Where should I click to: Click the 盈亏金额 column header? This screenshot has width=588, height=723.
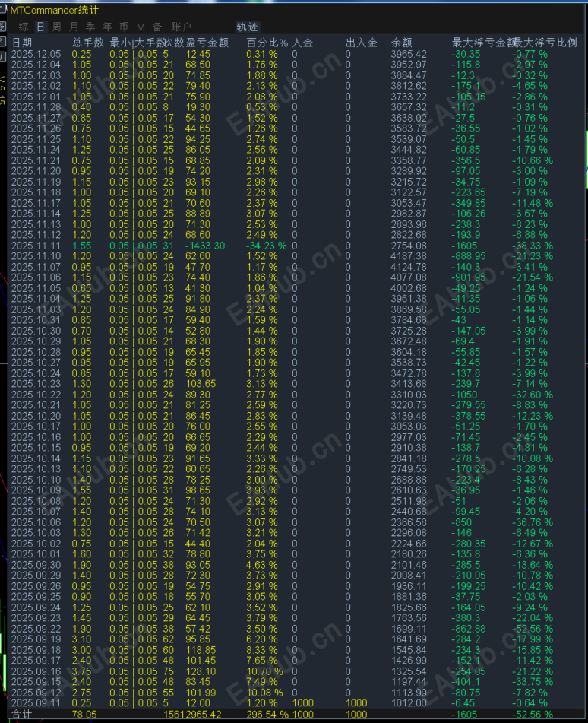pyautogui.click(x=207, y=43)
